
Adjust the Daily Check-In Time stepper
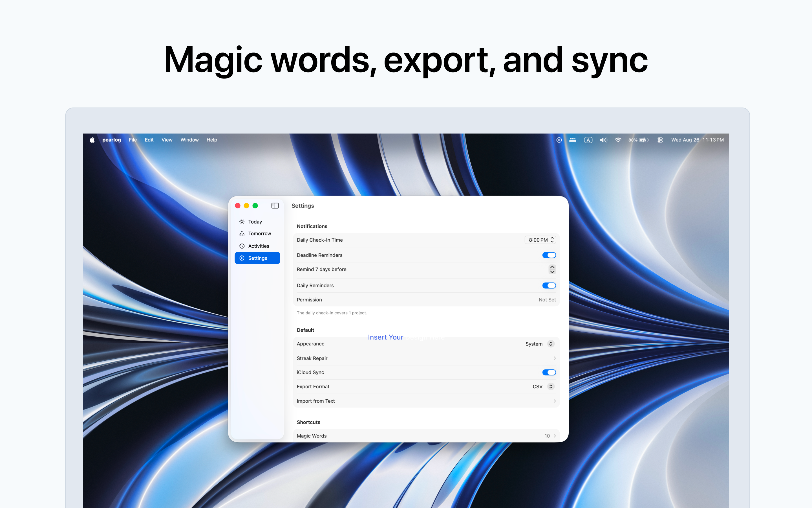[x=552, y=240]
